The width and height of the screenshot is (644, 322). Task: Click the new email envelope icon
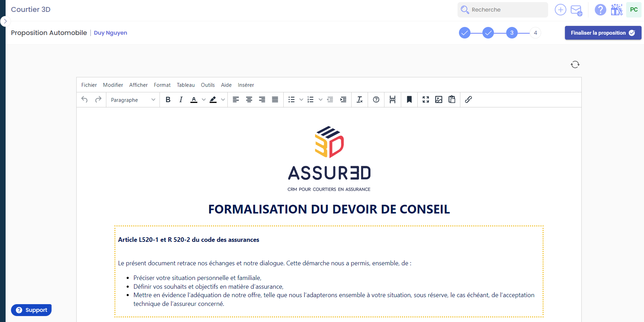tap(576, 10)
